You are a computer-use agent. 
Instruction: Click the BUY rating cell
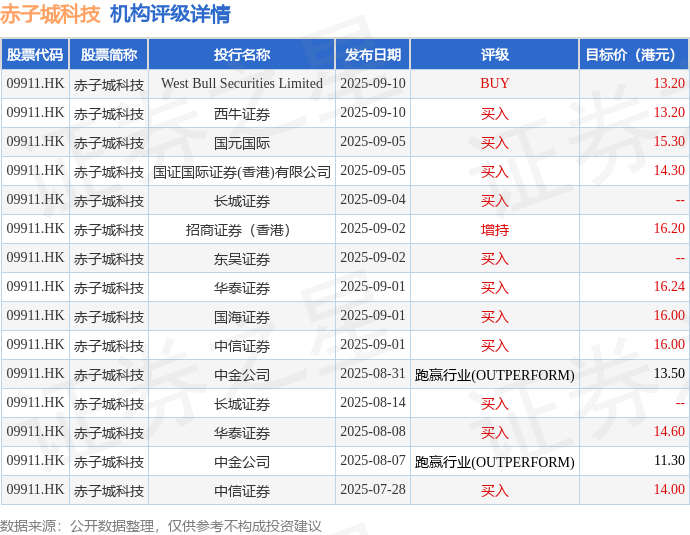point(495,84)
